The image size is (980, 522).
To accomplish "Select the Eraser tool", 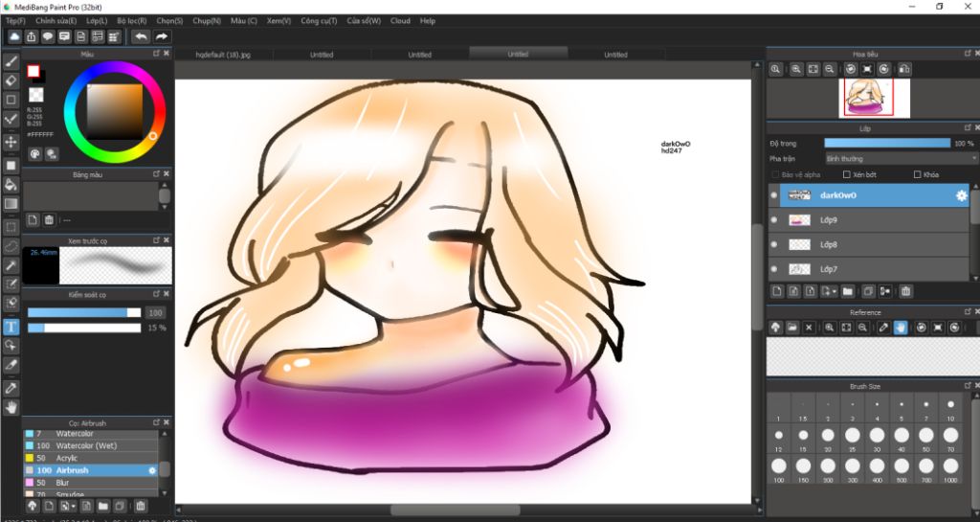I will 11,80.
